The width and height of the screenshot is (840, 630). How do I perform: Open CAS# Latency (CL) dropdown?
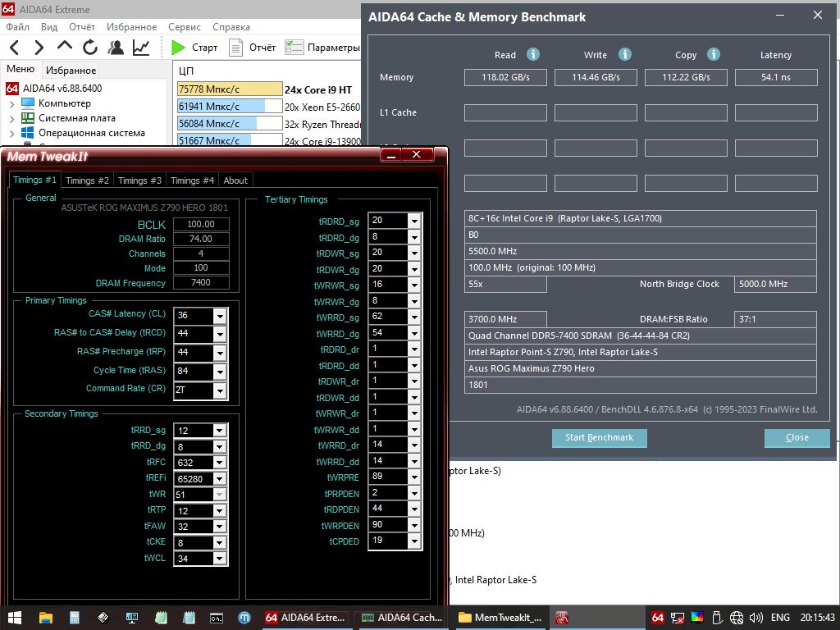(x=220, y=316)
